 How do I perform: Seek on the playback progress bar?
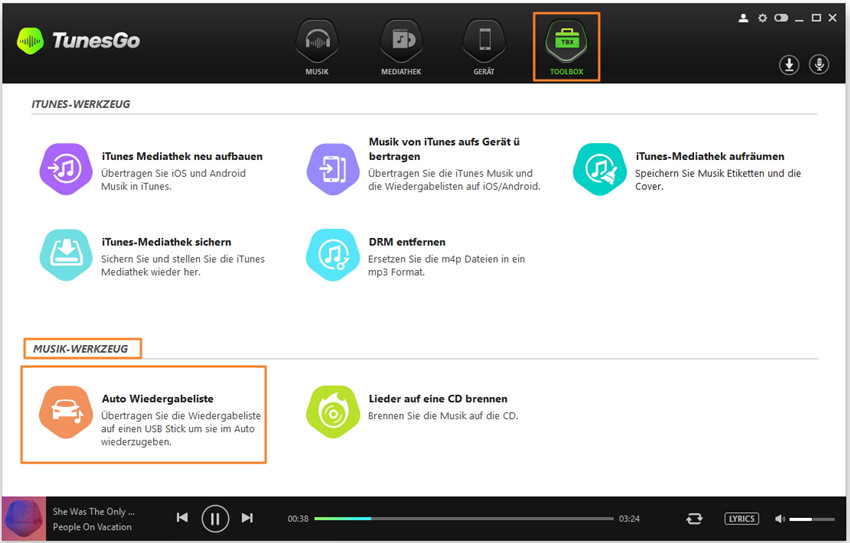464,519
